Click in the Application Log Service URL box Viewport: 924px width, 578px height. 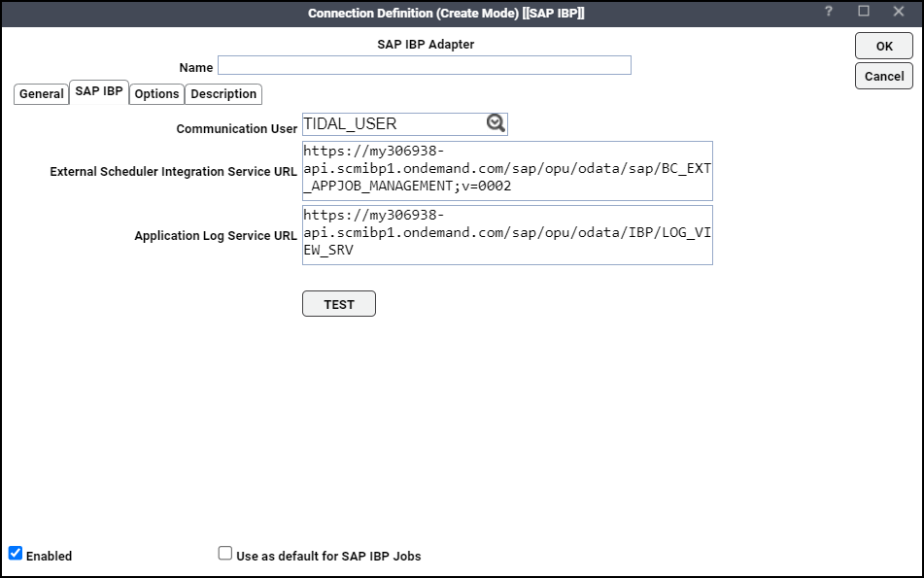(x=507, y=235)
